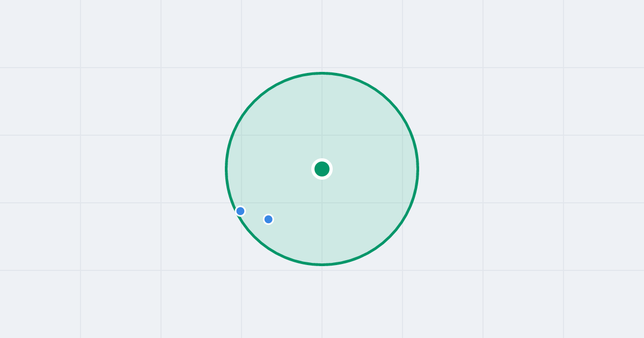The width and height of the screenshot is (644, 338).
Task: Select the blue handle inside the circle
Action: 268,219
